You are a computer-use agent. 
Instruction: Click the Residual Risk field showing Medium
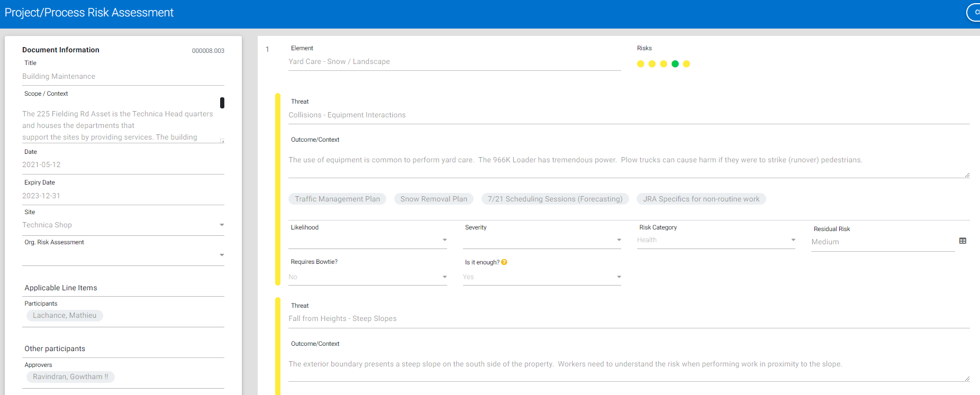coord(883,242)
